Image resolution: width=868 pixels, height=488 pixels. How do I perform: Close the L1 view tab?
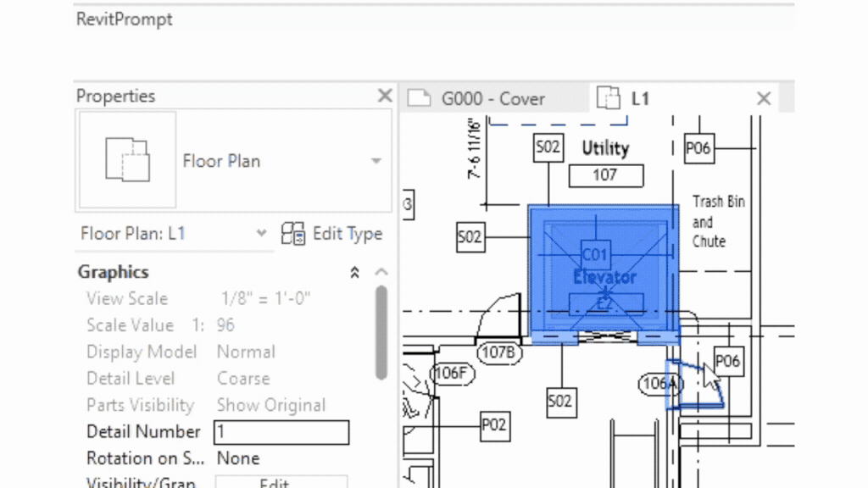[x=763, y=98]
